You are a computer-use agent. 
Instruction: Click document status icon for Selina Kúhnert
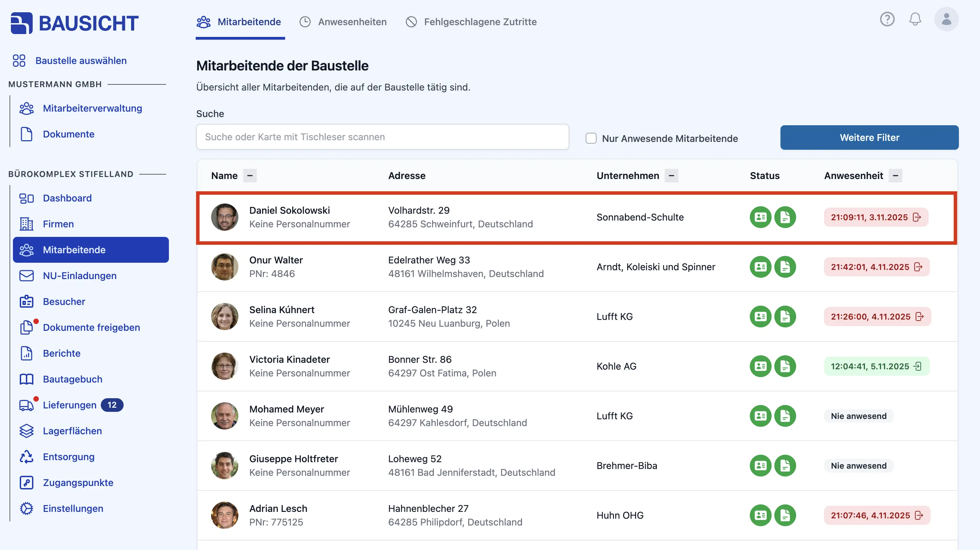click(785, 317)
